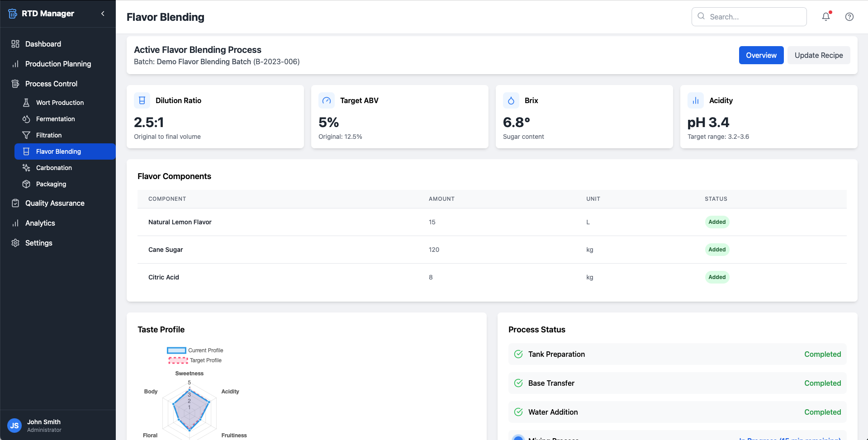Click the JS user avatar
This screenshot has height=440, width=868.
[x=14, y=426]
